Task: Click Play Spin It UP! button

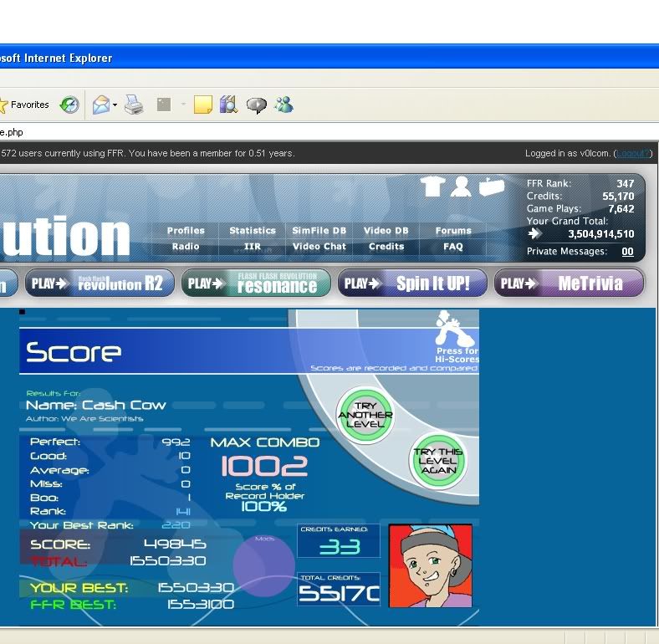Action: point(412,284)
